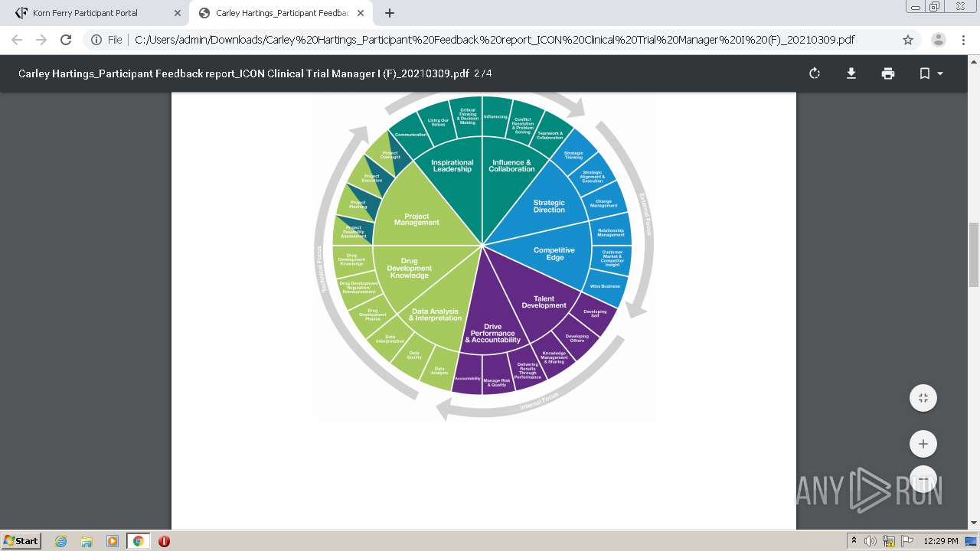The width and height of the screenshot is (980, 551).
Task: View site information for the File URL
Action: click(x=106, y=40)
